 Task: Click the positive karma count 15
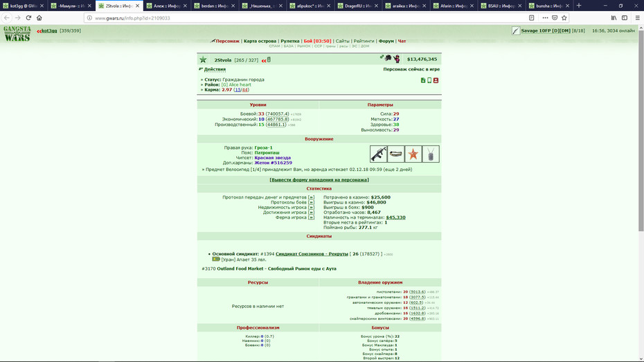238,90
